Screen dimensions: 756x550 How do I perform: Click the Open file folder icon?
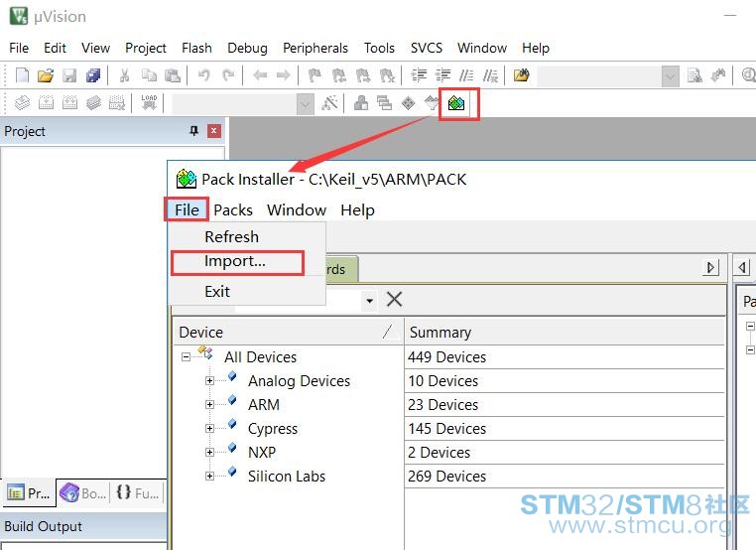(x=46, y=75)
